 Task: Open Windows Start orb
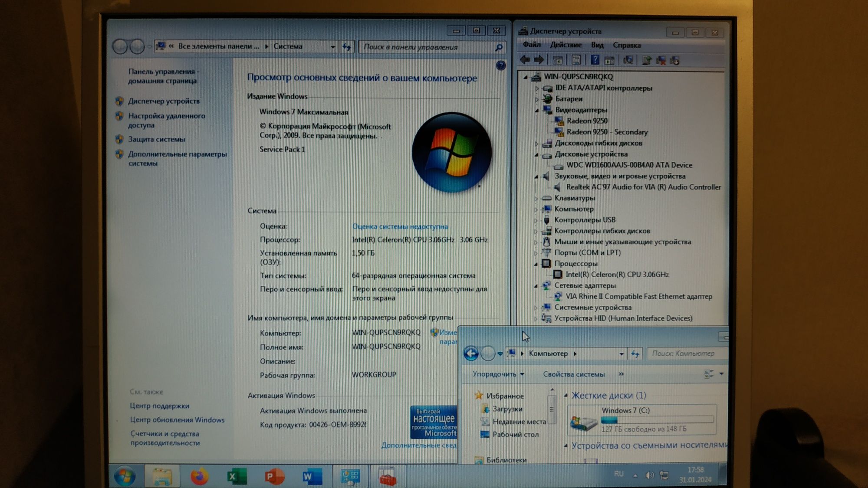(x=125, y=476)
